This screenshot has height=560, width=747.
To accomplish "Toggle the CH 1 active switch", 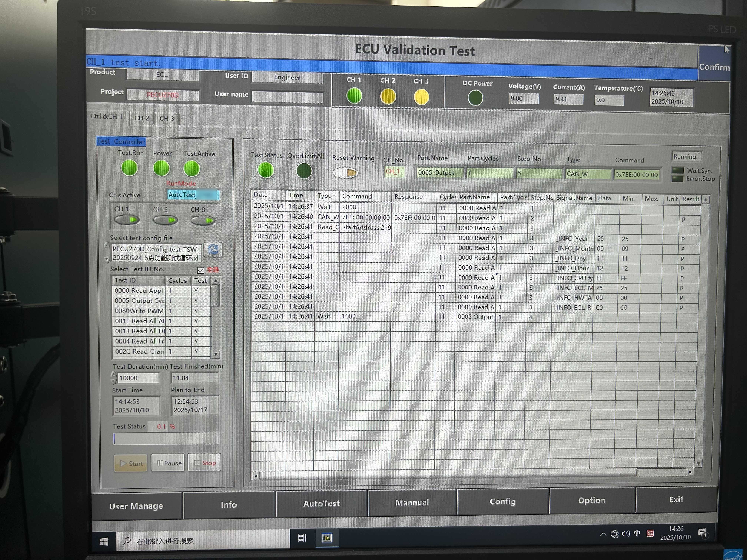I will [x=127, y=220].
